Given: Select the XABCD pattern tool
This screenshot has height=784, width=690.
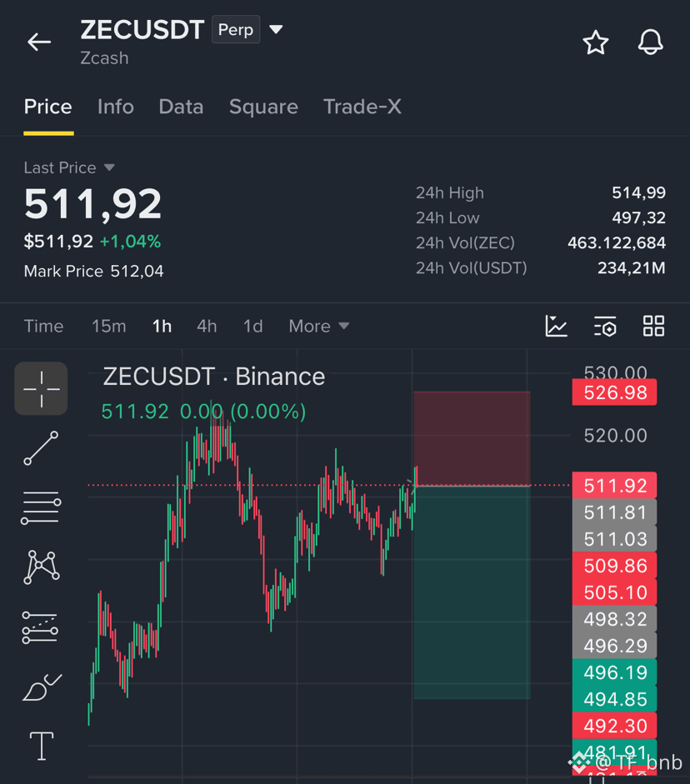Looking at the screenshot, I should pos(42,567).
